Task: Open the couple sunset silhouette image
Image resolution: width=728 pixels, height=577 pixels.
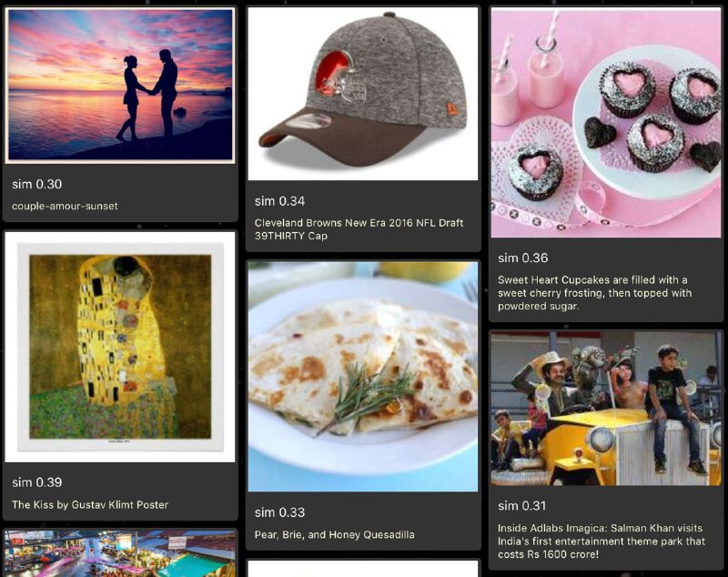Action: (x=120, y=86)
